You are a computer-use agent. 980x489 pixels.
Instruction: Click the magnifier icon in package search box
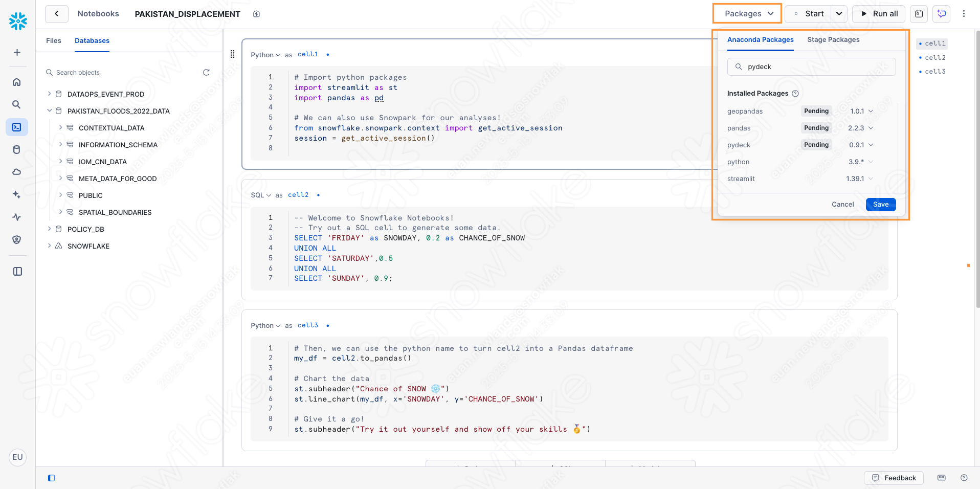(x=739, y=66)
